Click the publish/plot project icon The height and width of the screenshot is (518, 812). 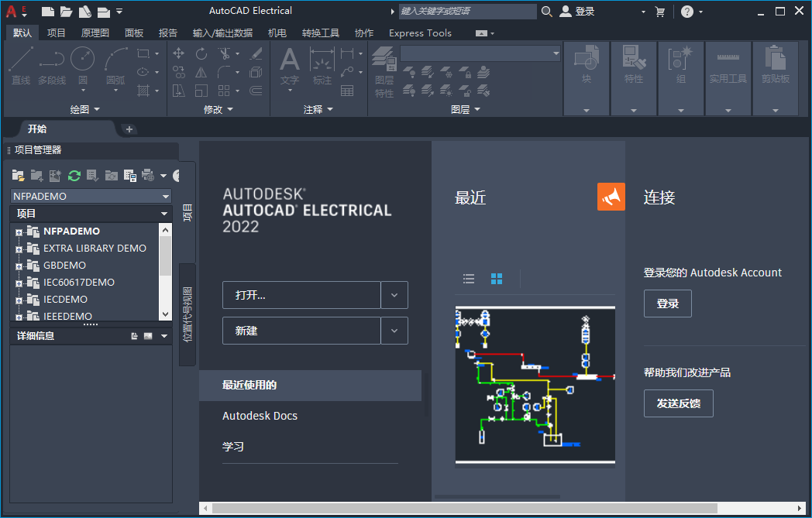(147, 176)
